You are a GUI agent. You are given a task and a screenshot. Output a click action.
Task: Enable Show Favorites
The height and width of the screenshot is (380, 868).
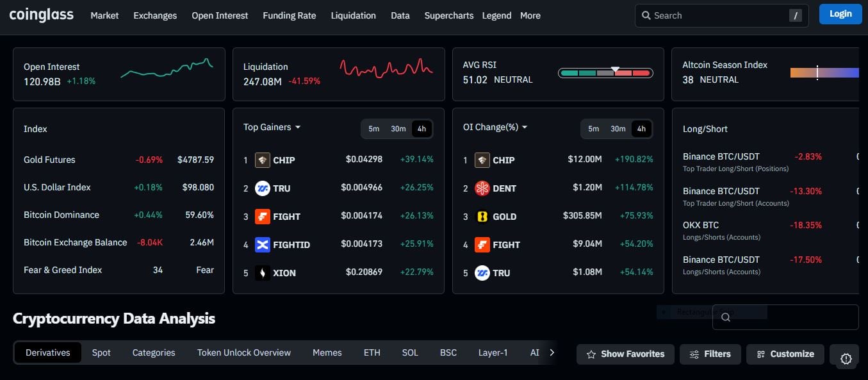click(625, 353)
